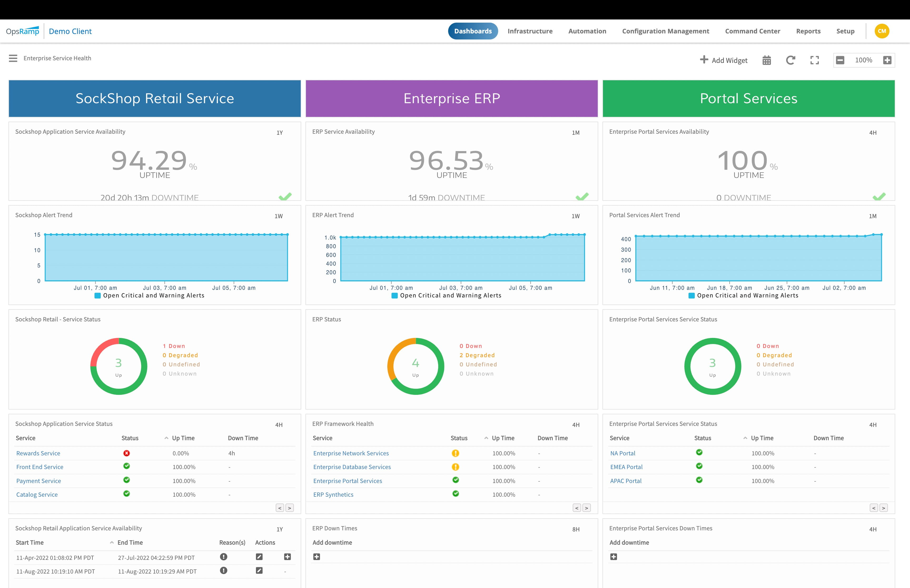
Task: Open the calendar date picker icon
Action: point(767,60)
